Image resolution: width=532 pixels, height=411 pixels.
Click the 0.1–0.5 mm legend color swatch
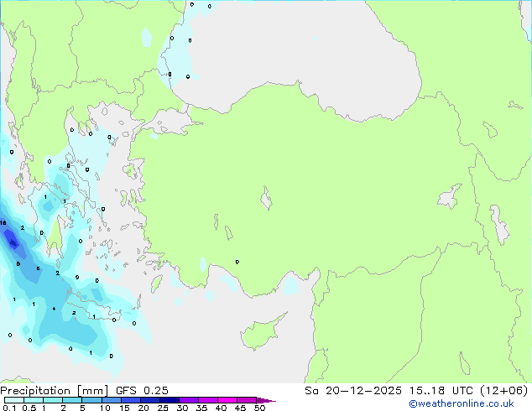click(14, 400)
